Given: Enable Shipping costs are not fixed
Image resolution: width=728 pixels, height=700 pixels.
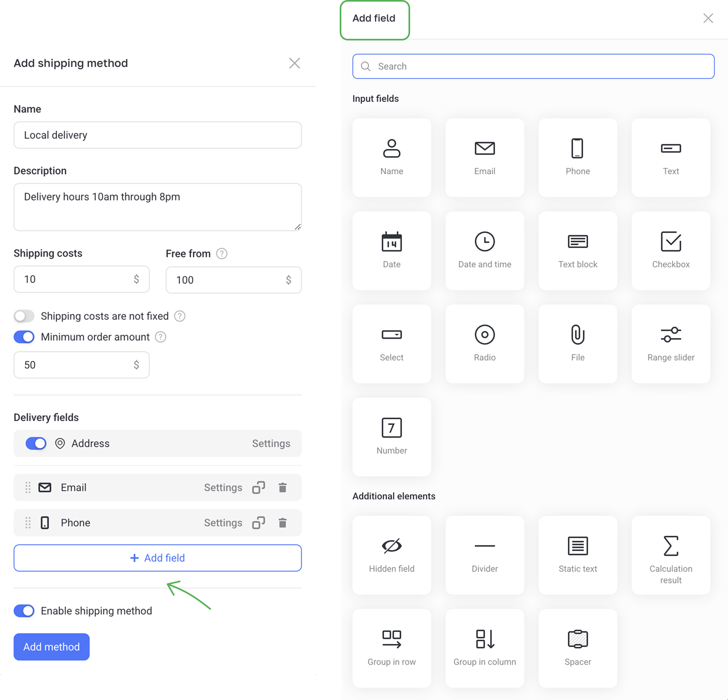Looking at the screenshot, I should pos(24,316).
